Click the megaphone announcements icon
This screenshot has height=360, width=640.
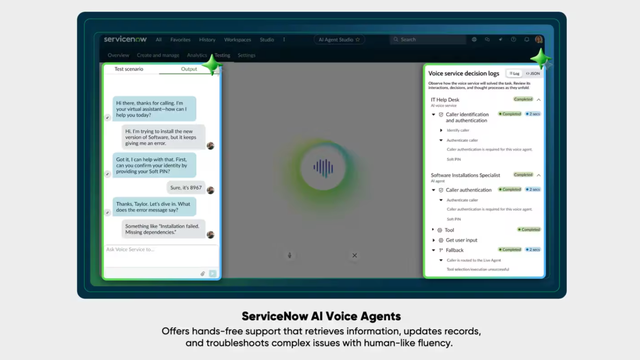(x=500, y=40)
